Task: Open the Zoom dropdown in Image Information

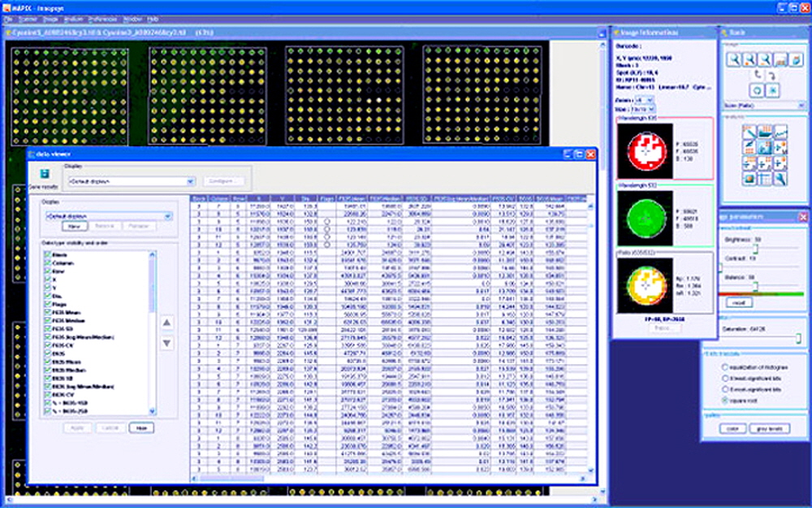Action: 644,100
